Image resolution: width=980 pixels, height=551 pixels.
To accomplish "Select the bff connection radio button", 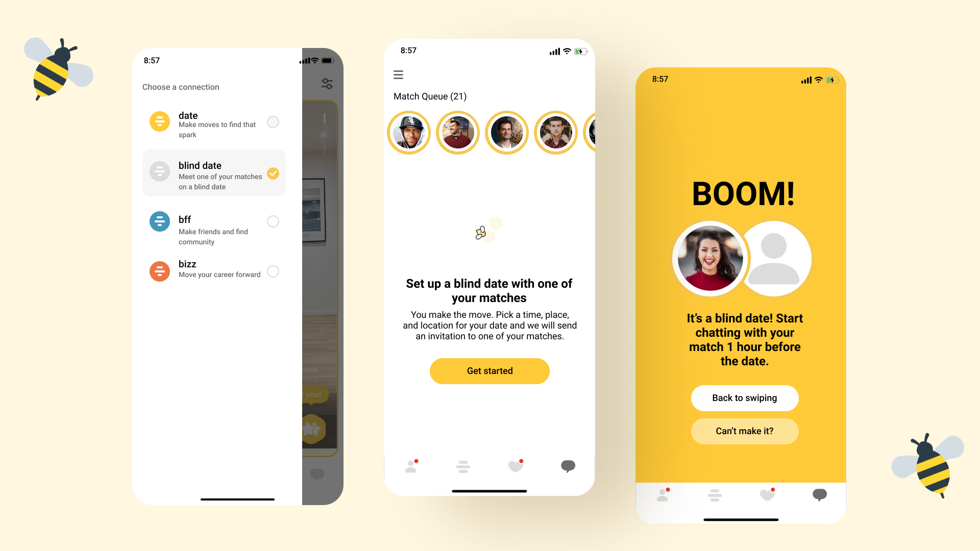I will pyautogui.click(x=273, y=221).
